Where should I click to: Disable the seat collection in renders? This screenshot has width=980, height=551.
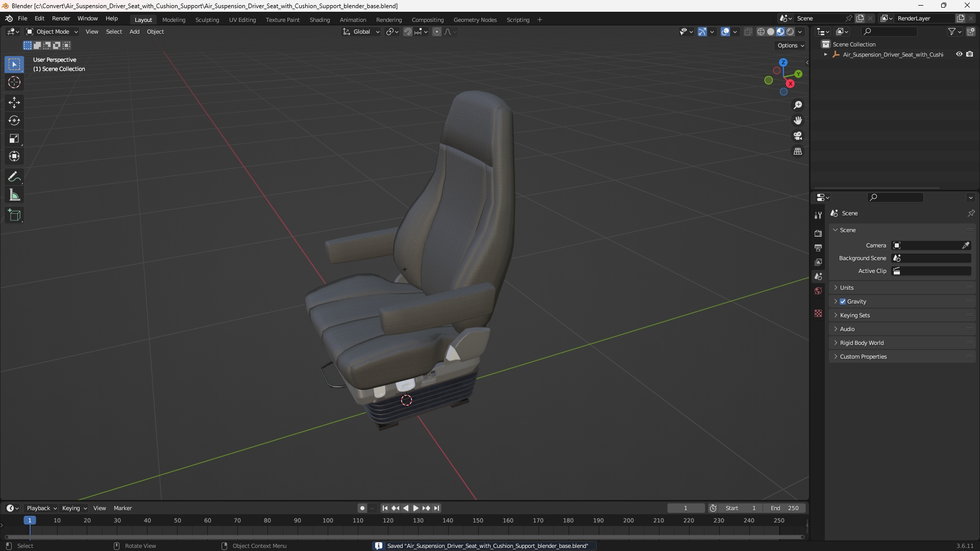(970, 54)
